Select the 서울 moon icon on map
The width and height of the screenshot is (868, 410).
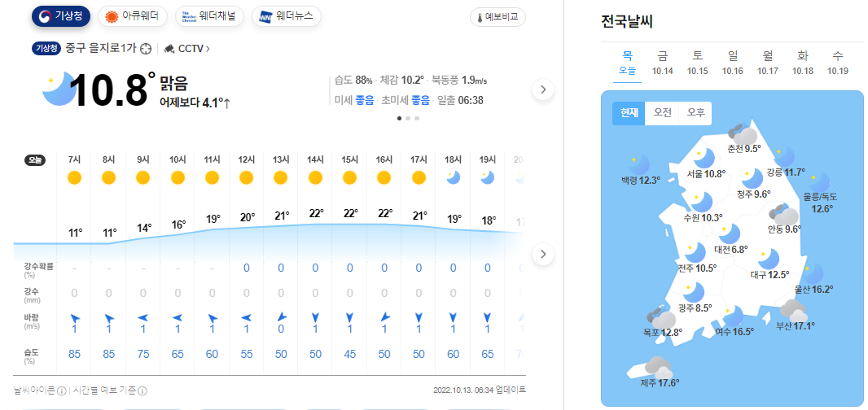(704, 159)
